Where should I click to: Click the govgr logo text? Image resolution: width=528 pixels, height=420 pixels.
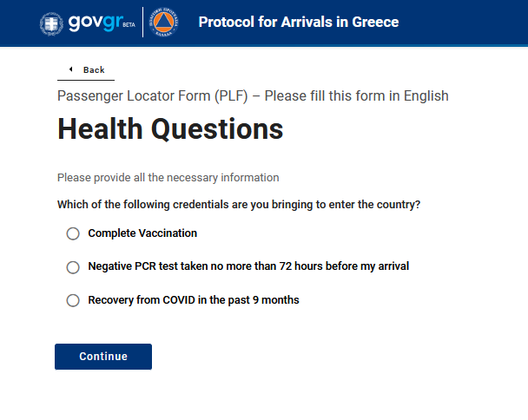(x=89, y=23)
